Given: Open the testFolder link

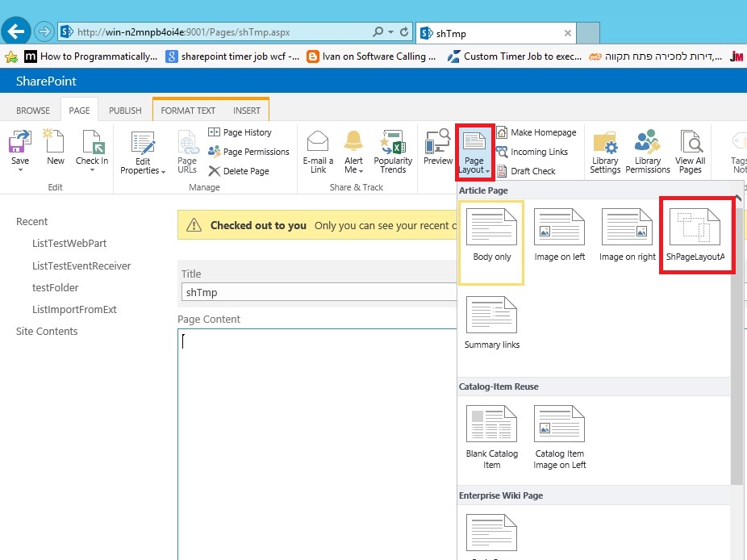Looking at the screenshot, I should (x=56, y=287).
